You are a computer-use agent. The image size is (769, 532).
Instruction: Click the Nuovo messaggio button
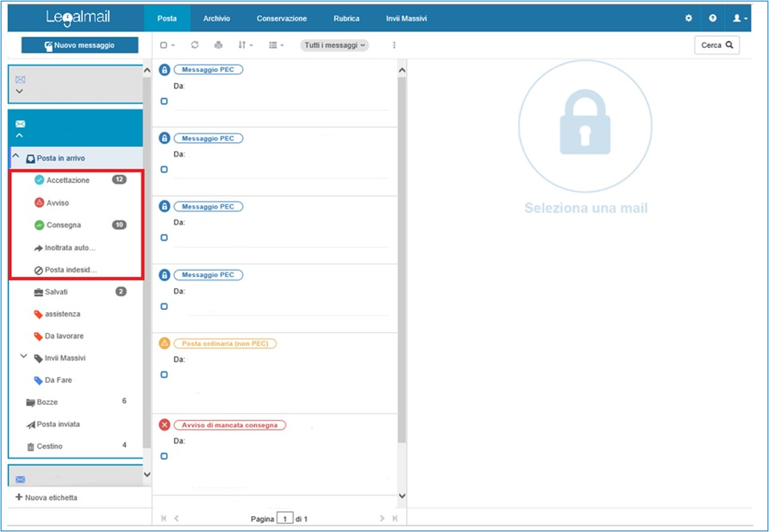[80, 46]
